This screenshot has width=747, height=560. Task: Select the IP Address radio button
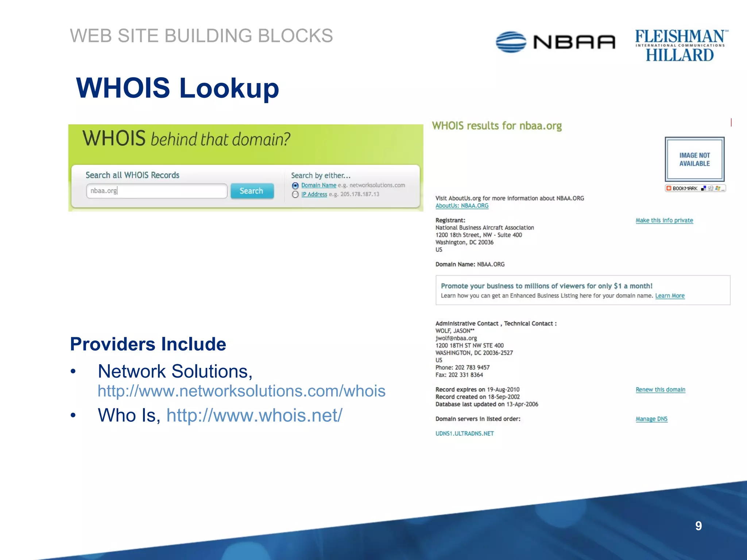coord(295,195)
